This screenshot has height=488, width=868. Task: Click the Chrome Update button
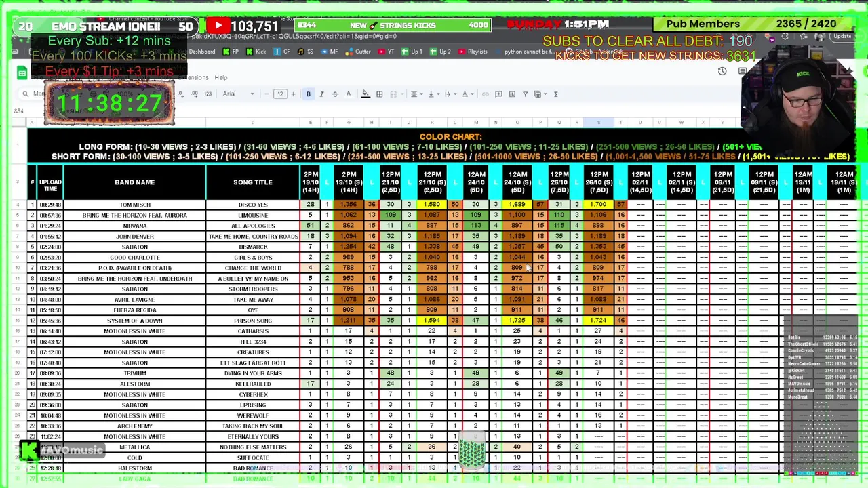(843, 37)
